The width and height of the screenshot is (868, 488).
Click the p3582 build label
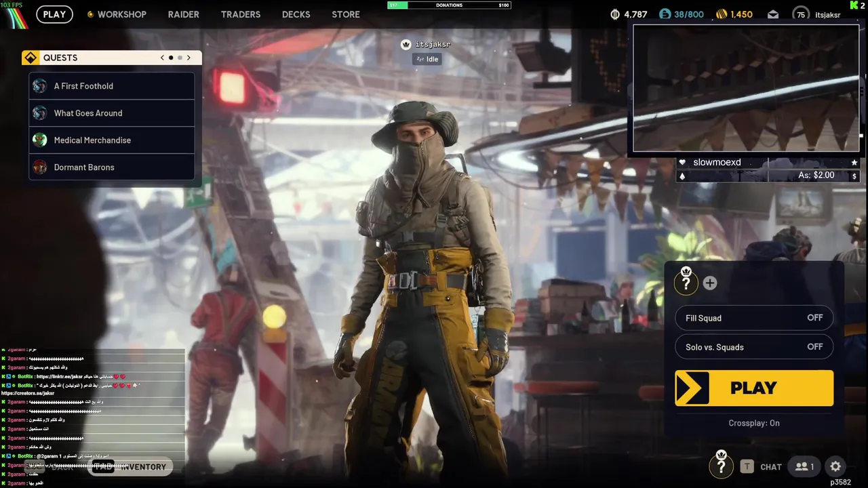(x=841, y=483)
